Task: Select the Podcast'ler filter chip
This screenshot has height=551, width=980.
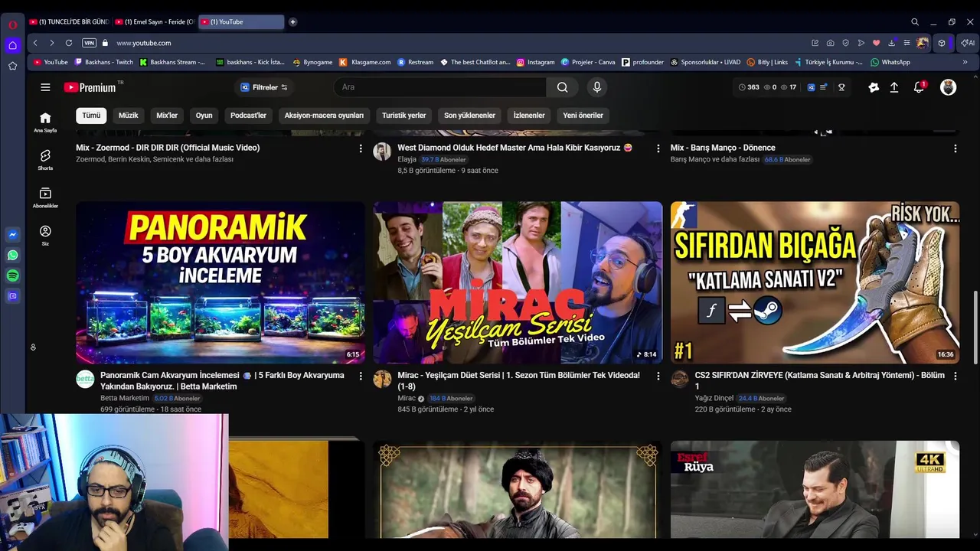Action: [x=248, y=116]
